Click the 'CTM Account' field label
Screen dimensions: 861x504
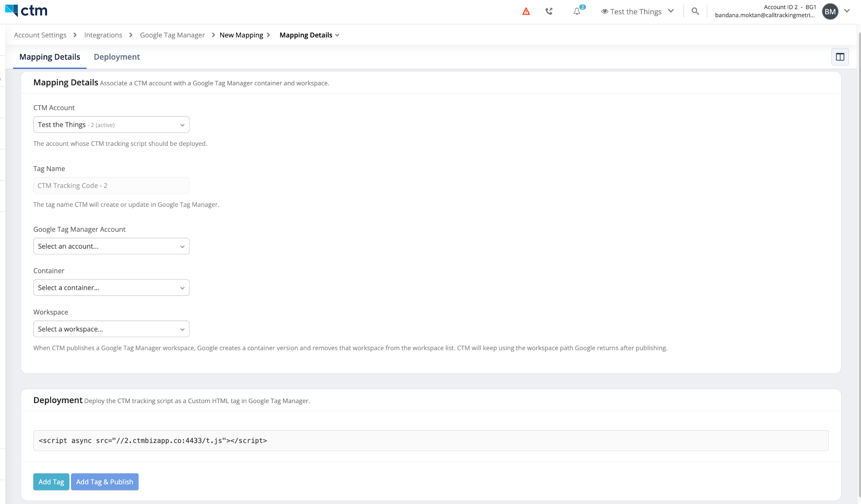(54, 108)
